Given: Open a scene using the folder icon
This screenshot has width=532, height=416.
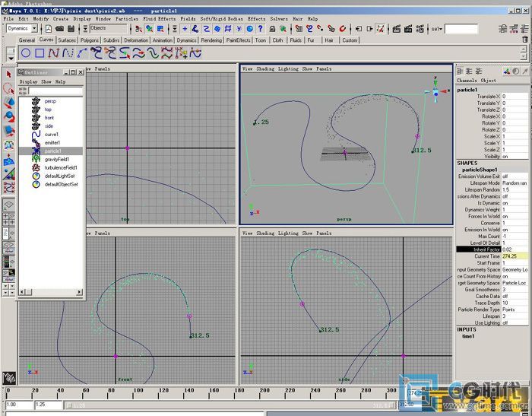Looking at the screenshot, I should pyautogui.click(x=60, y=29).
